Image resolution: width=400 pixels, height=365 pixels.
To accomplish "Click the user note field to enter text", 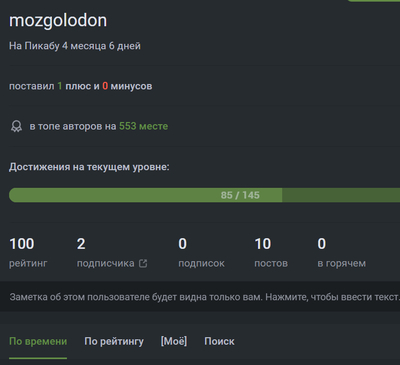I will coord(200,297).
